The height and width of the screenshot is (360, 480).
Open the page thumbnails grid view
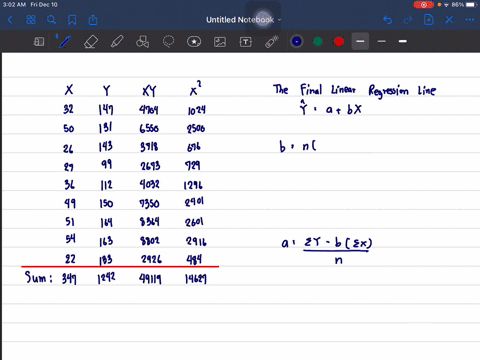31,20
